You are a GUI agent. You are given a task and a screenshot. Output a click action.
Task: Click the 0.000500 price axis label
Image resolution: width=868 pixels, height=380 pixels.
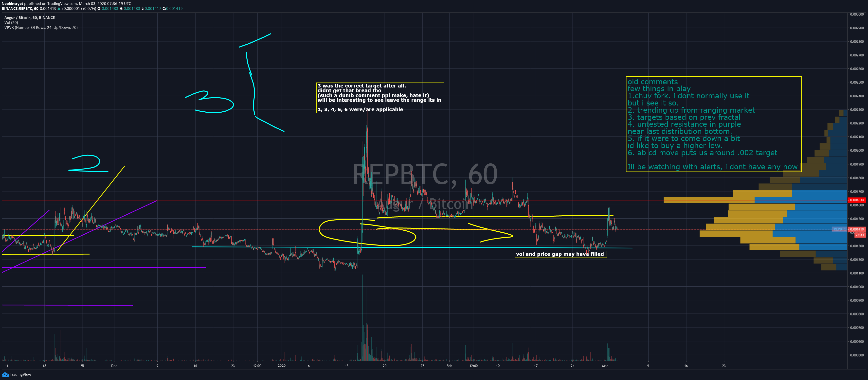coord(857,355)
